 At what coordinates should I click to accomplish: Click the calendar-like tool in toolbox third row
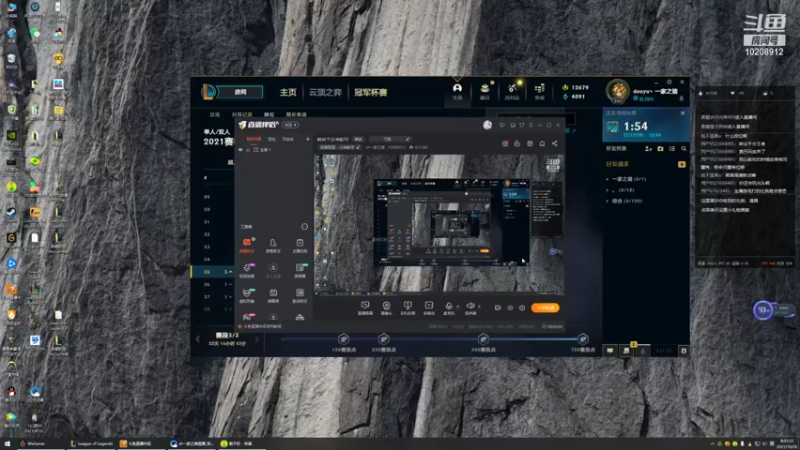point(273,295)
